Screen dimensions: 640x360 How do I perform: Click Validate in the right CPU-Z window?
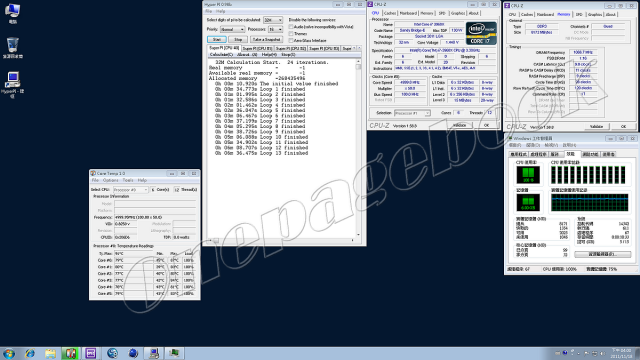[x=596, y=127]
